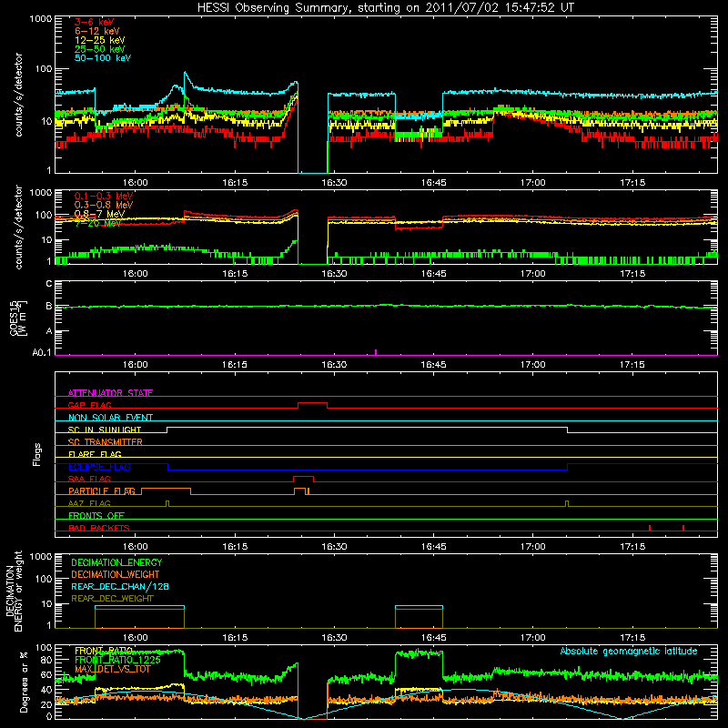Click the yellow 12-25 keV legend label

pyautogui.click(x=100, y=40)
